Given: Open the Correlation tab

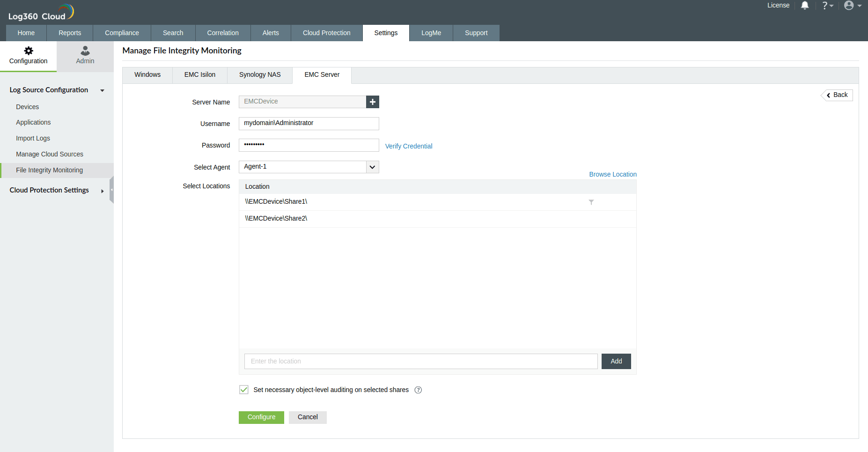Looking at the screenshot, I should [223, 33].
